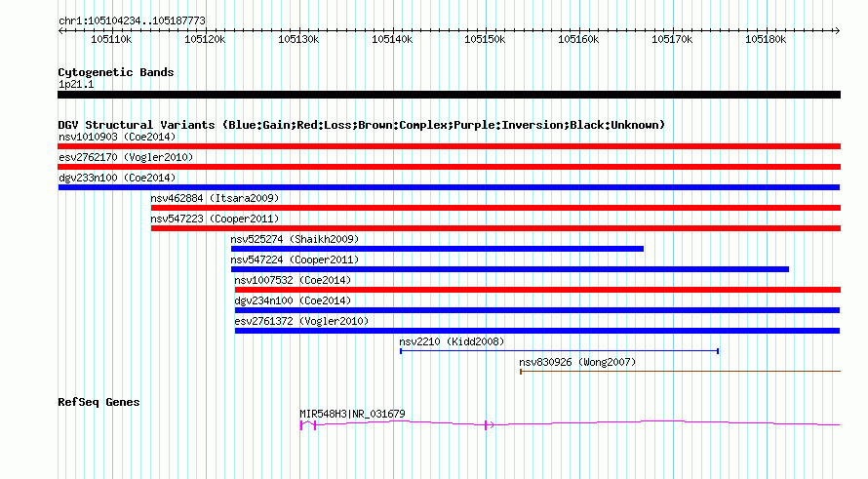Select the dgv234n100 (Coe2014) blue bar
Viewport: 868px width, 479px height.
pyautogui.click(x=537, y=310)
